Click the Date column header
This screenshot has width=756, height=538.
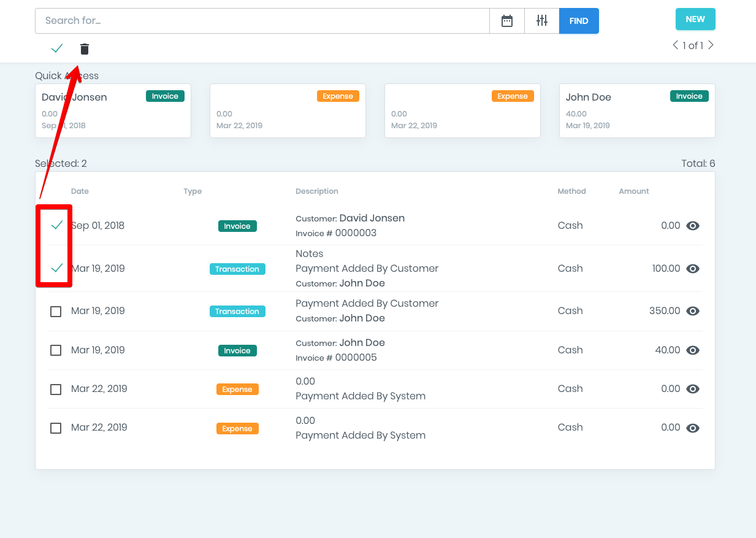pyautogui.click(x=80, y=191)
